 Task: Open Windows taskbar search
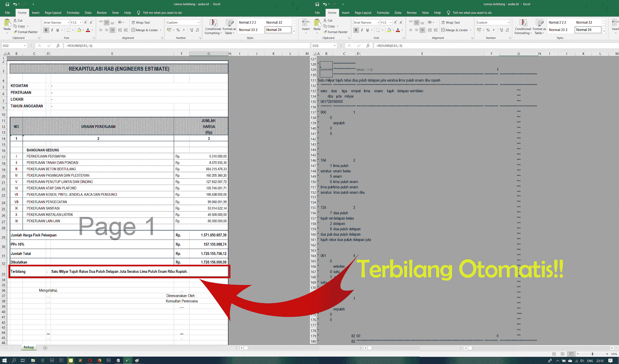14,360
